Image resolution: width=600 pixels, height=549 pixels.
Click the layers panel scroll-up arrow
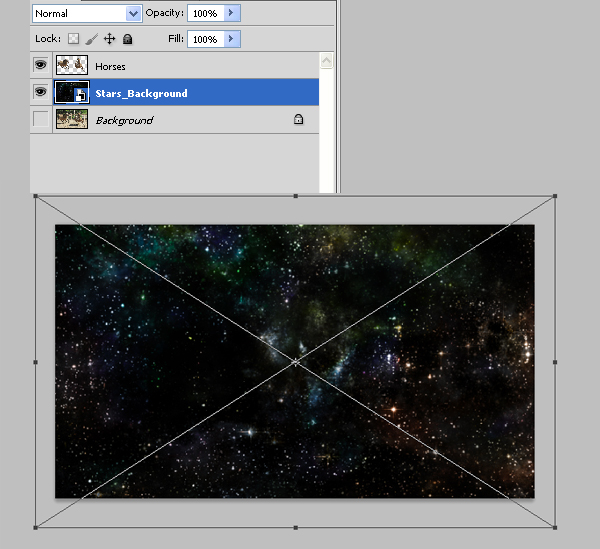tap(326, 60)
